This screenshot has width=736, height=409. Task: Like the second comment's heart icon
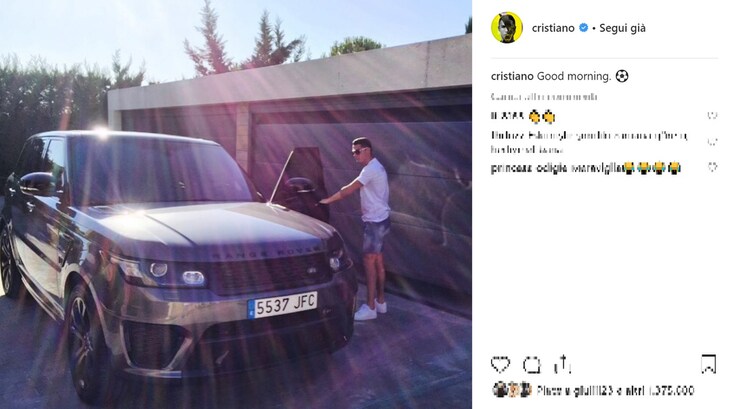coord(712,142)
